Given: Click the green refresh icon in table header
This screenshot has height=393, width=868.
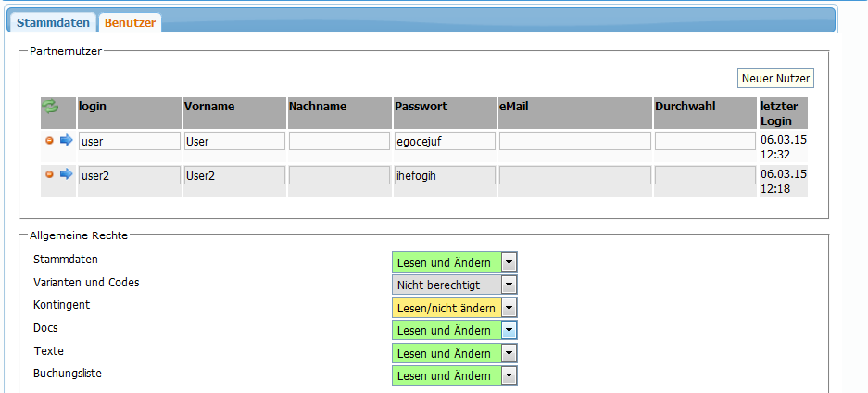Looking at the screenshot, I should click(51, 108).
